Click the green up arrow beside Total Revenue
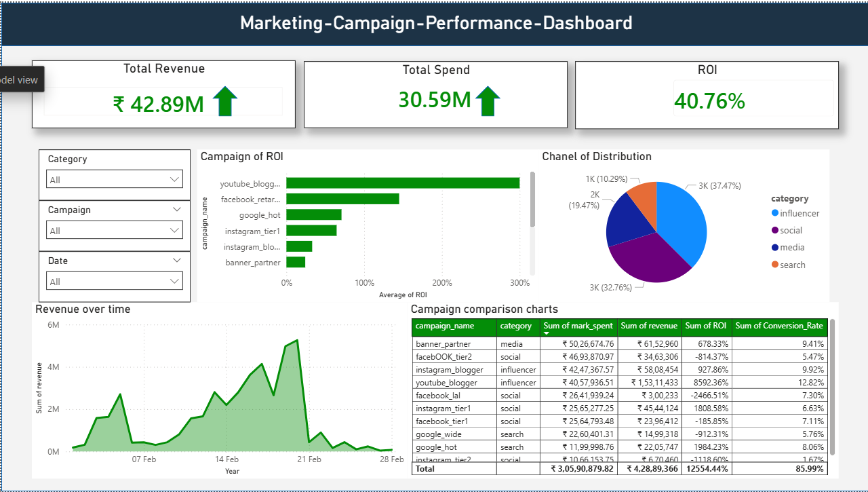The width and height of the screenshot is (868, 492). [225, 102]
